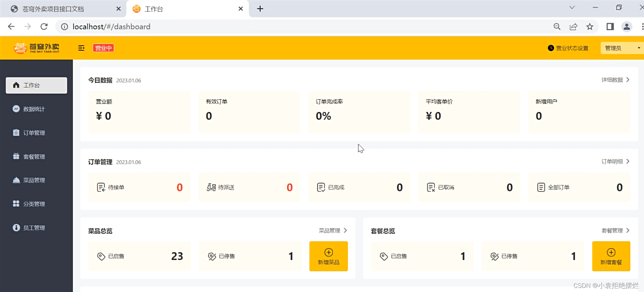Open the browser tab search dropdown

572,7
